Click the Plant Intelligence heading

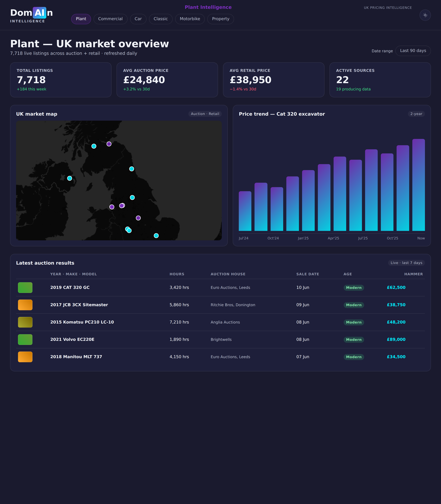(x=208, y=7)
